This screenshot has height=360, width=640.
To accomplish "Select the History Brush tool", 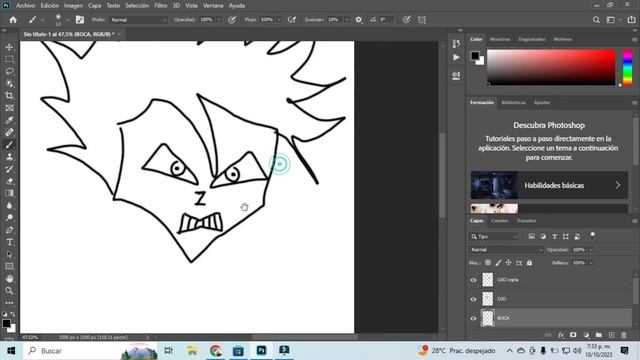I will [x=9, y=169].
